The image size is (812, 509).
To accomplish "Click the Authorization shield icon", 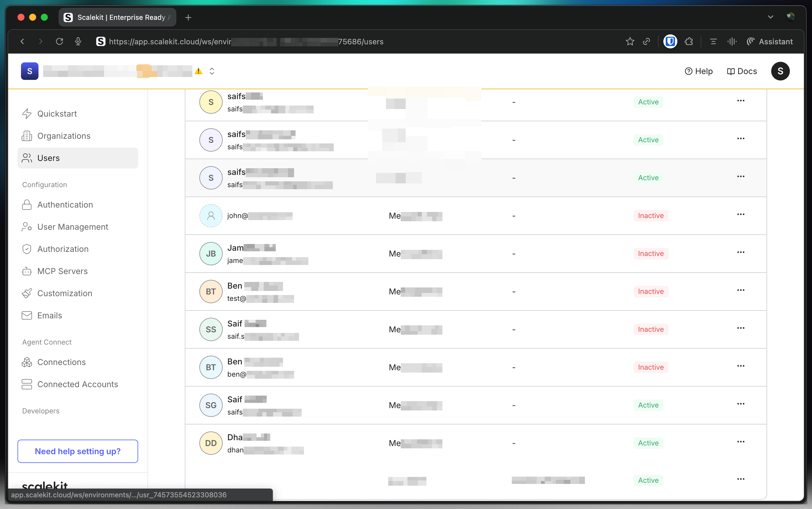I will (27, 249).
